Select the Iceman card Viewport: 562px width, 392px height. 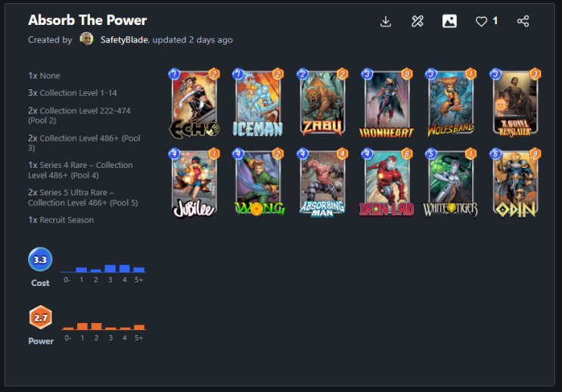258,103
